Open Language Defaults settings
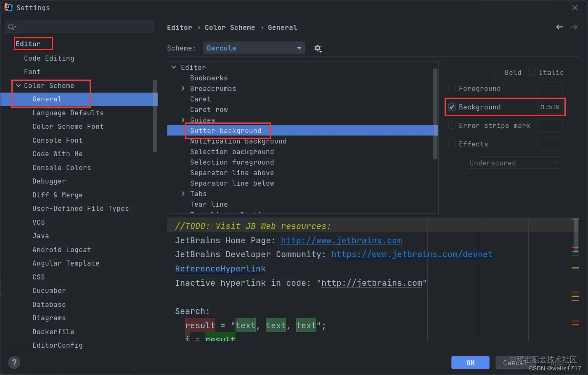The width and height of the screenshot is (588, 375). tap(68, 113)
